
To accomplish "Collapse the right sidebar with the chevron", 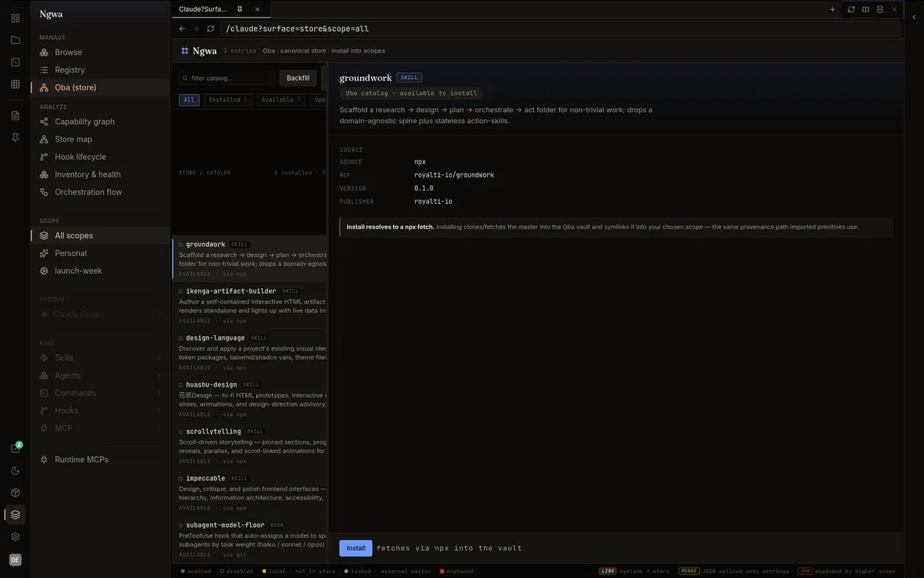I will point(914,17).
